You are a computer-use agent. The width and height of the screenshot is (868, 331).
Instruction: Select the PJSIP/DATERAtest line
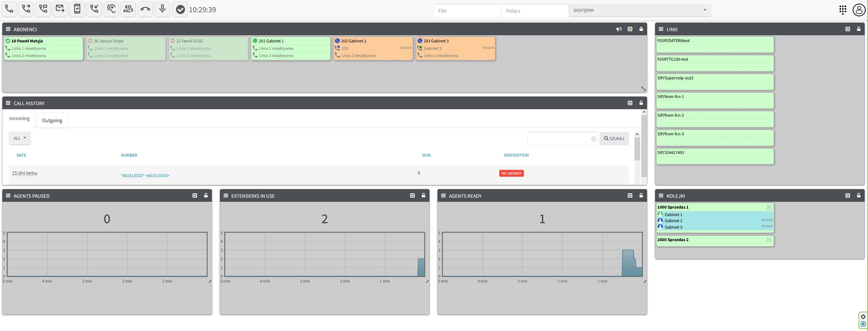point(715,44)
